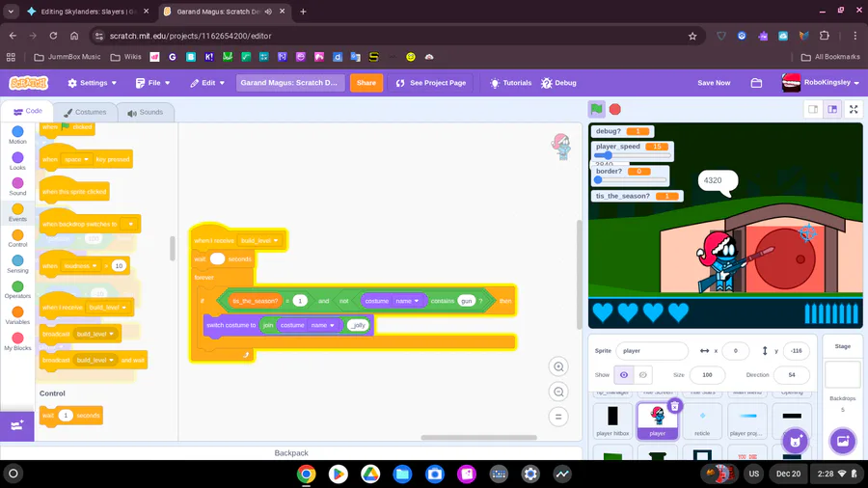The image size is (868, 488).
Task: Switch to Editing Skylanders browser tab
Action: (89, 12)
